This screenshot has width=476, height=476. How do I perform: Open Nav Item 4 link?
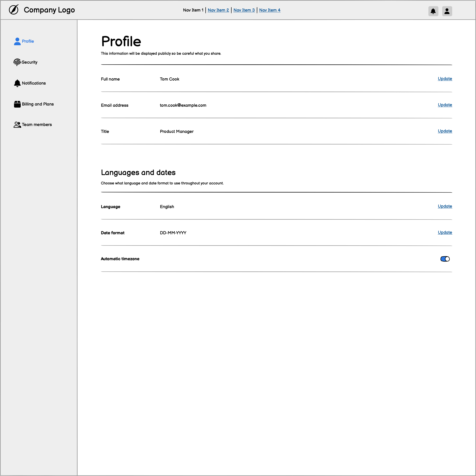click(x=270, y=10)
